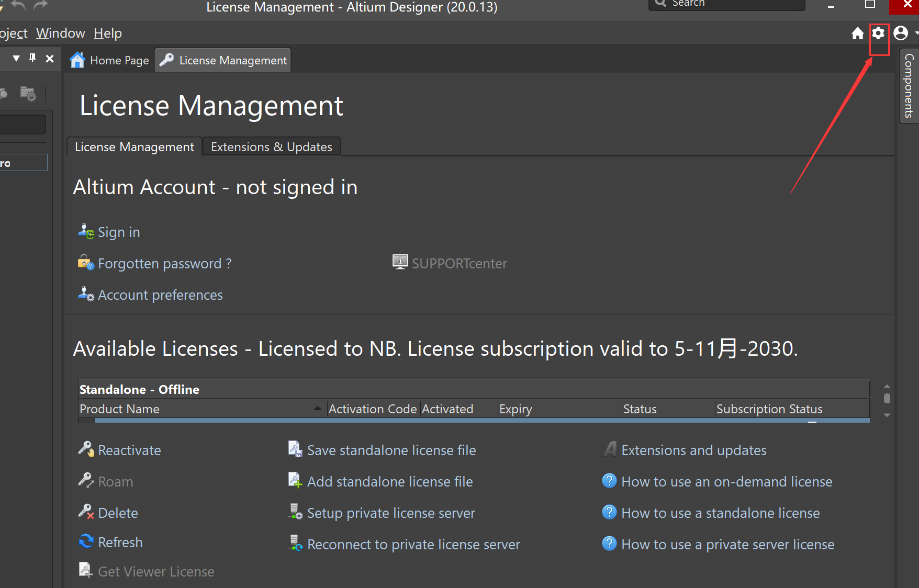Click the Forgotten password lock icon
This screenshot has width=919, height=588.
(x=86, y=263)
